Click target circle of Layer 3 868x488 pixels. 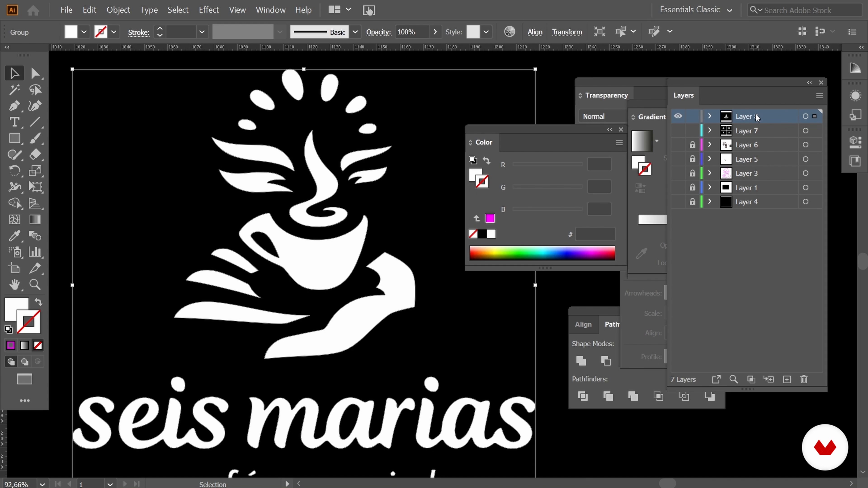coord(805,173)
